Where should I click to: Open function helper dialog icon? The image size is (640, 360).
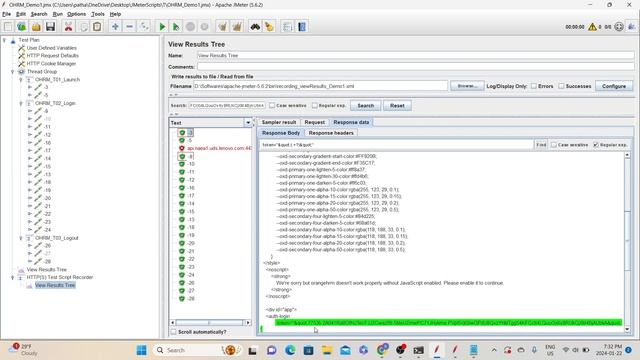click(x=287, y=27)
